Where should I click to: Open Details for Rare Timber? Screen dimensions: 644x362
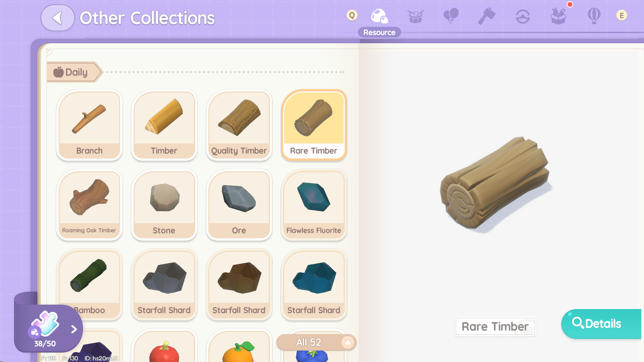(x=601, y=324)
